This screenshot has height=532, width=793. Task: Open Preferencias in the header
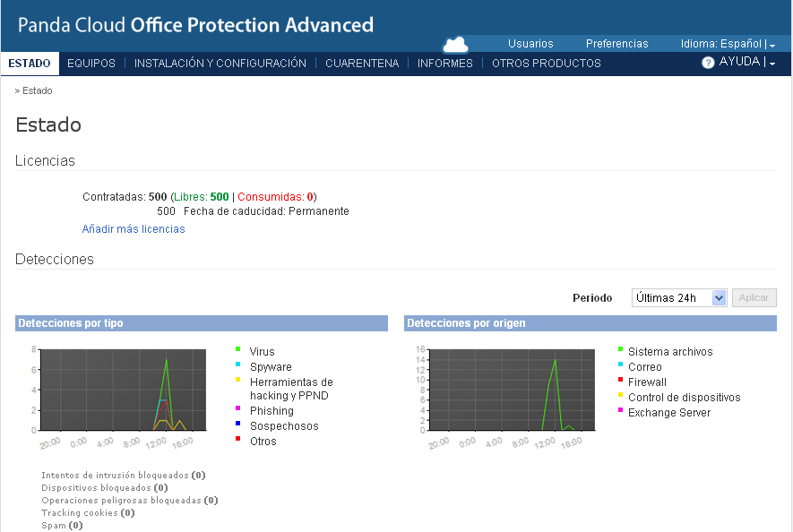click(x=617, y=44)
